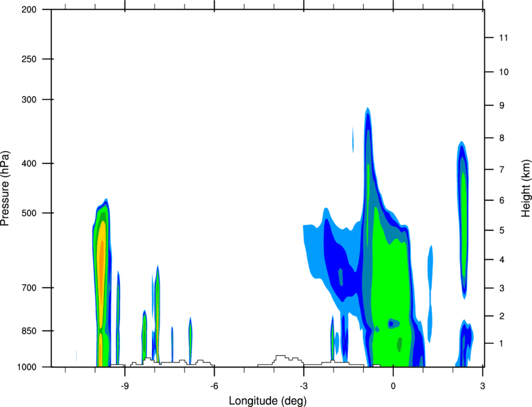Select the 1000 pressure tick label
Image resolution: width=532 pixels, height=407 pixels.
(x=26, y=367)
